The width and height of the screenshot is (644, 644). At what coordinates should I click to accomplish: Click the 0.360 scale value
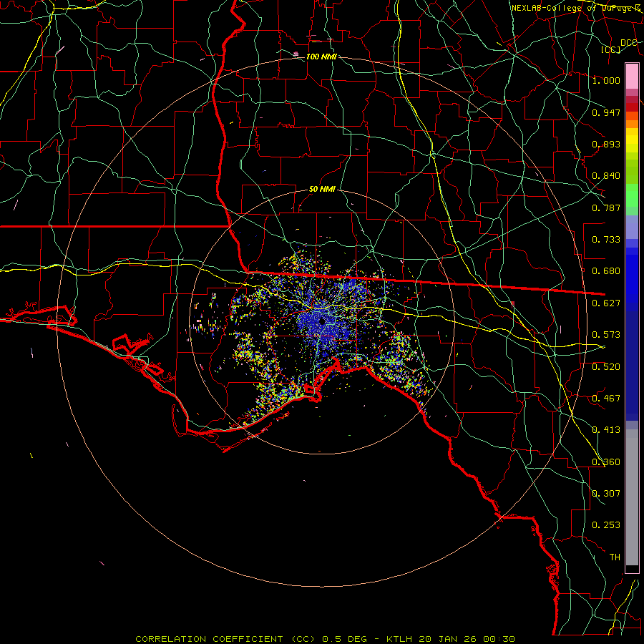click(x=606, y=462)
